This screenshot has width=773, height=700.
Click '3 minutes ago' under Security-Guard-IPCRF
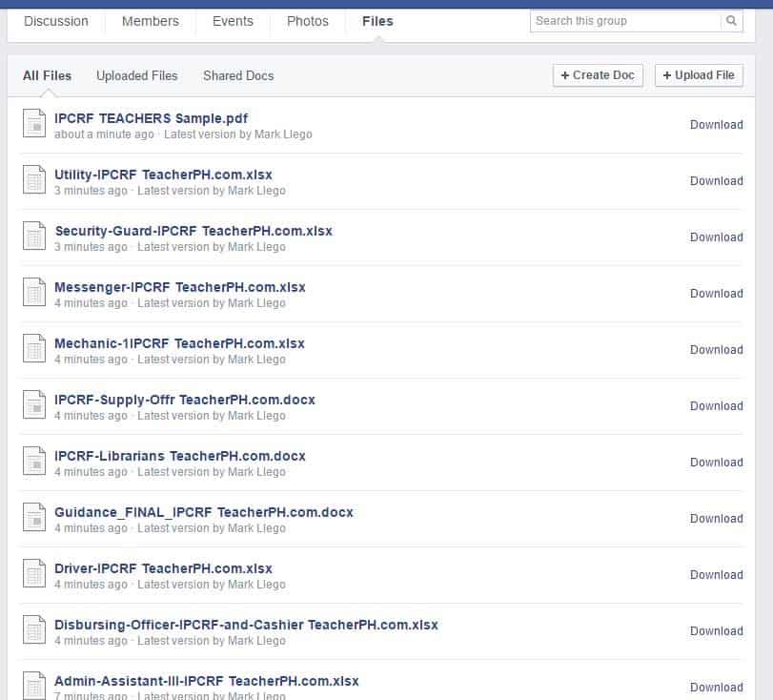[x=91, y=247]
